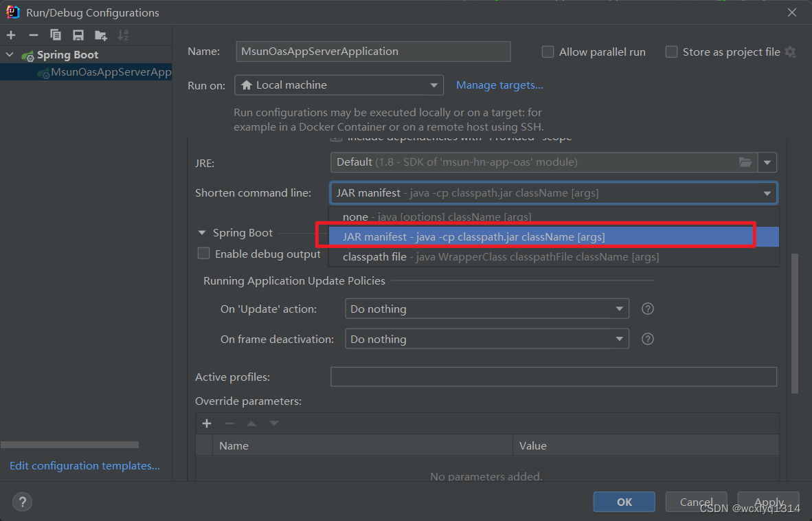Confirm with the OK button

(624, 502)
